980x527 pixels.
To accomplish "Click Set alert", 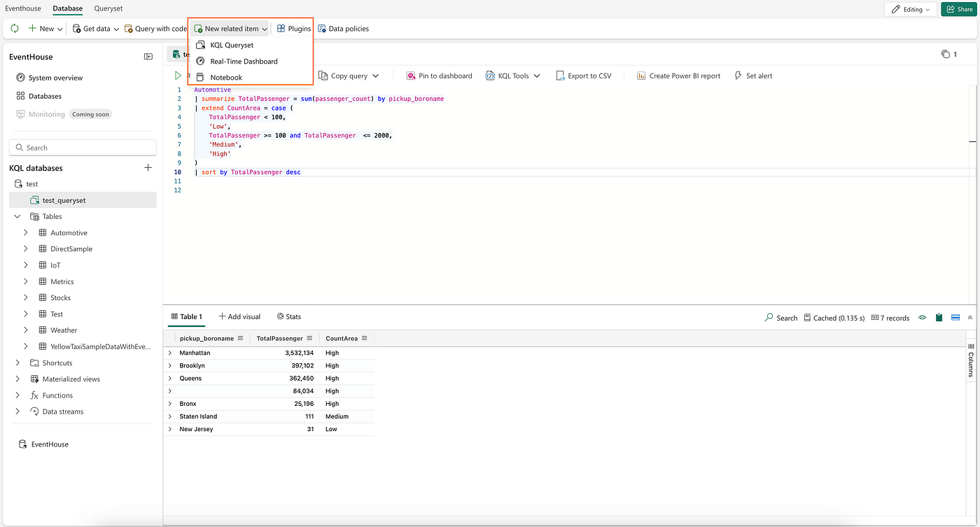I will click(x=753, y=76).
